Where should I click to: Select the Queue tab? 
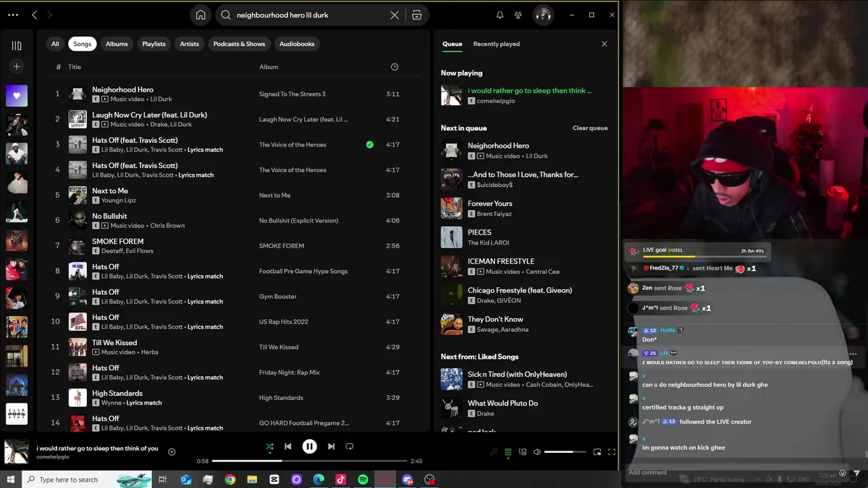(x=452, y=44)
